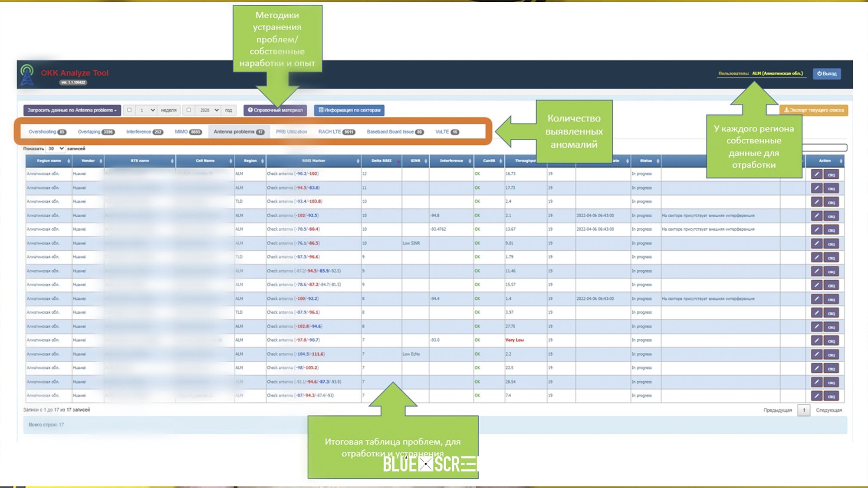Sort table by Region name column
This screenshot has height=488, width=868.
[48, 161]
